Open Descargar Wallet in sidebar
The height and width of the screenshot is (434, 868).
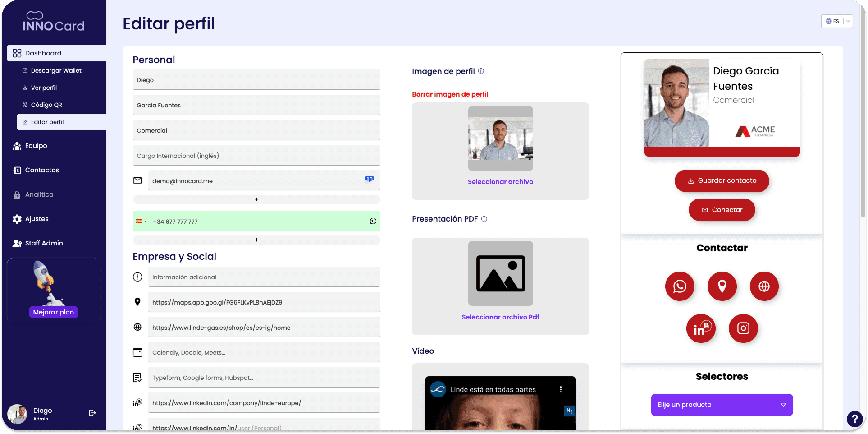[x=56, y=71]
